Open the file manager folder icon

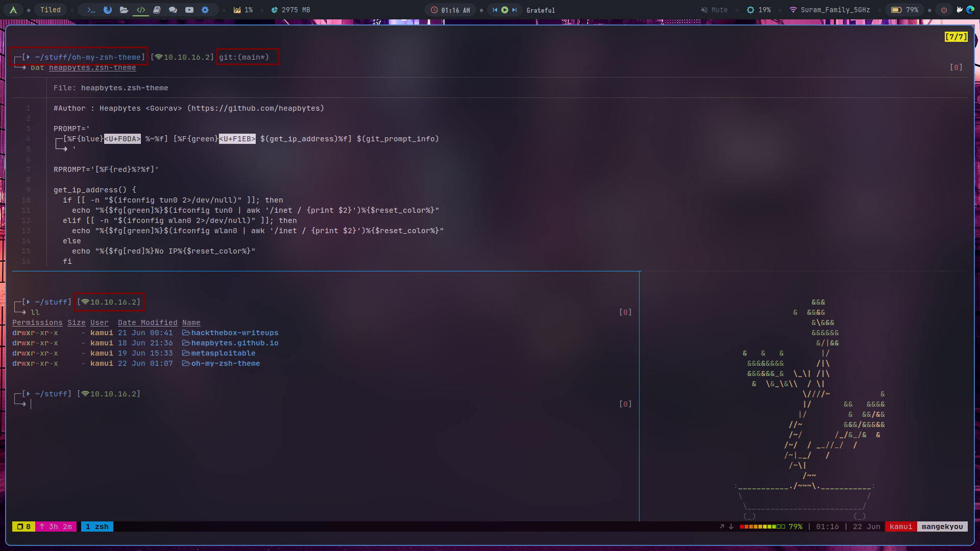(124, 10)
